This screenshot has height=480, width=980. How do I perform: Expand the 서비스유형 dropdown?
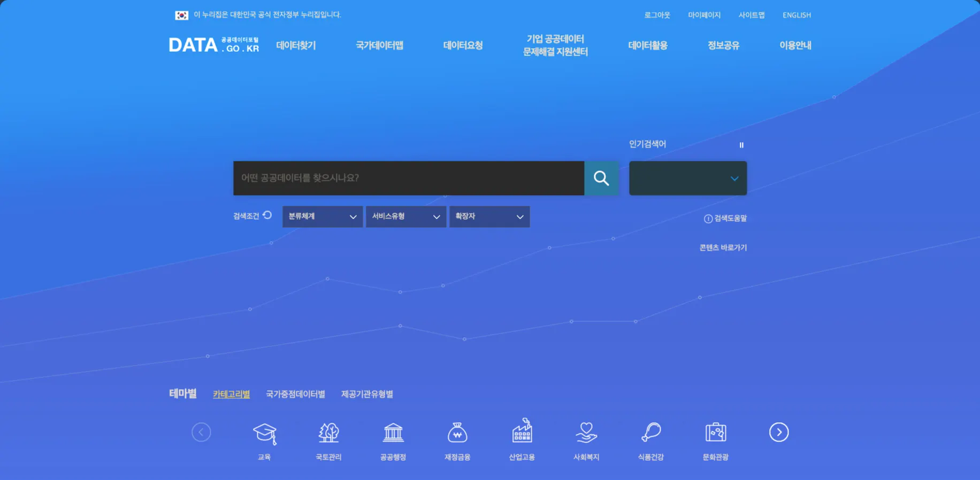(x=406, y=216)
